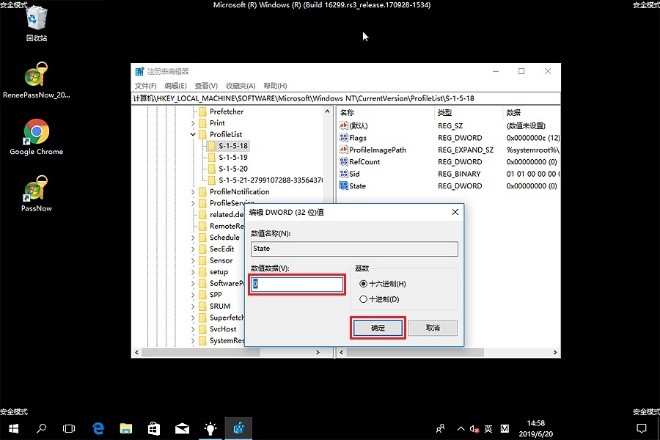Click the registry path address bar
The height and width of the screenshot is (440, 660).
346,99
